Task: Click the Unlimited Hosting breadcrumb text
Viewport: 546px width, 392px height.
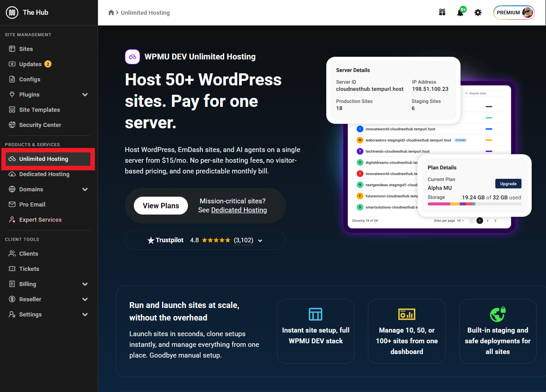Action: click(x=145, y=13)
